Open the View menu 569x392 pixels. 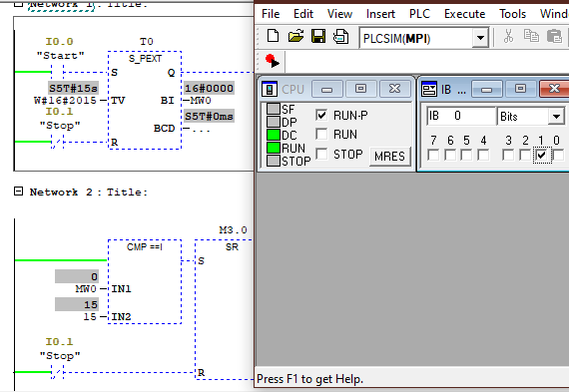[339, 14]
